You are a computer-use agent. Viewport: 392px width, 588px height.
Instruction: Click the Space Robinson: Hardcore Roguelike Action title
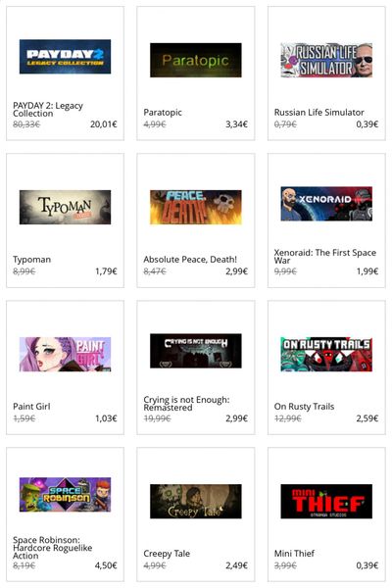point(53,548)
